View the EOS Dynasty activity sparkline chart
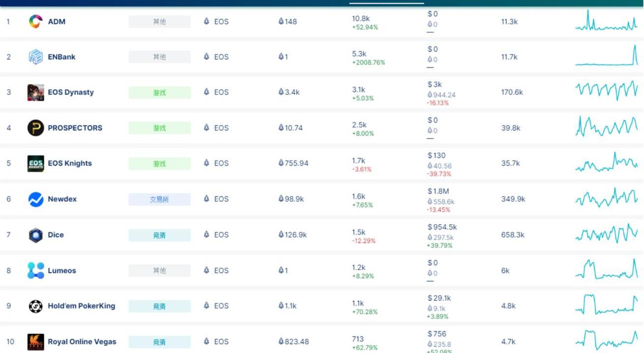This screenshot has height=353, width=644. 606,90
